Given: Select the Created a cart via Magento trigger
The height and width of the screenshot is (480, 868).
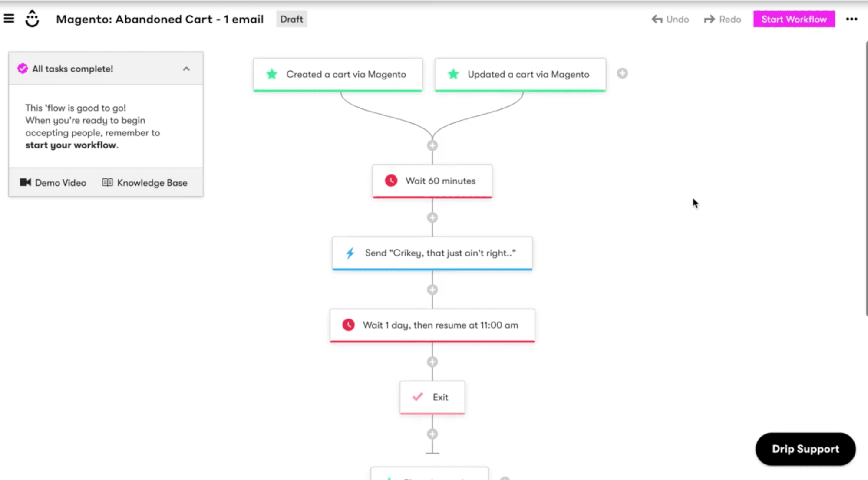Looking at the screenshot, I should coord(338,74).
